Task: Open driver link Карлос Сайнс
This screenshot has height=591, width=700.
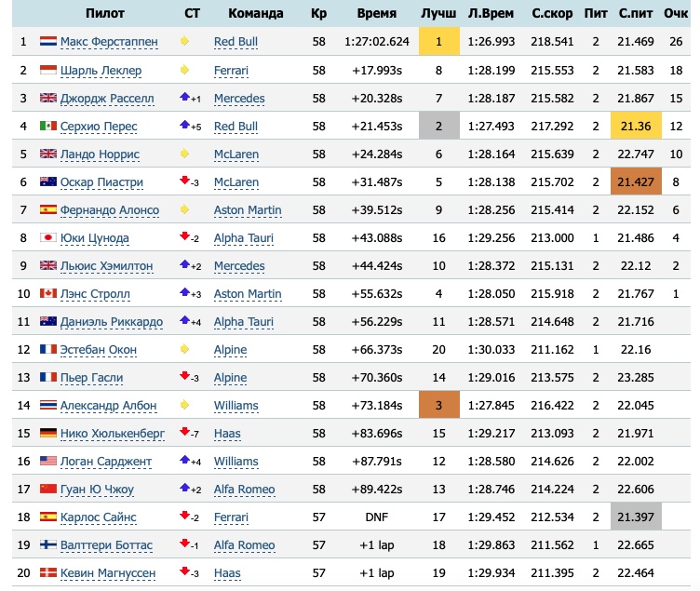Action: [99, 517]
